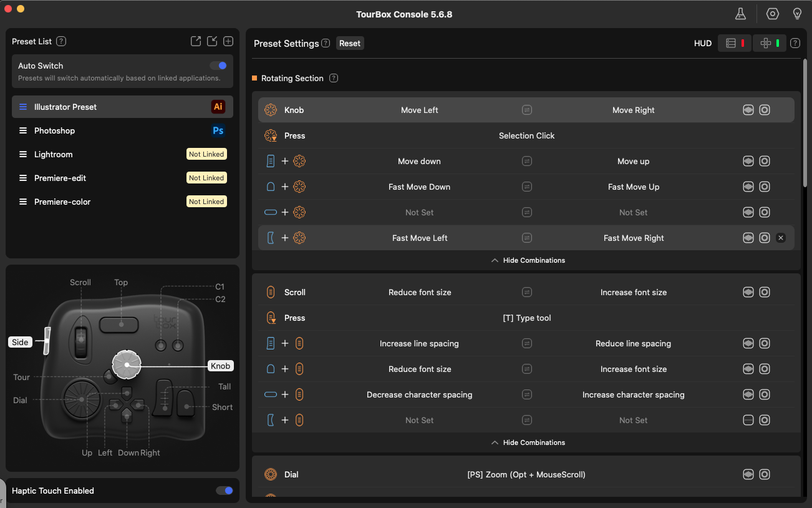Click the add new preset plus icon
This screenshot has height=508, width=812.
click(228, 41)
